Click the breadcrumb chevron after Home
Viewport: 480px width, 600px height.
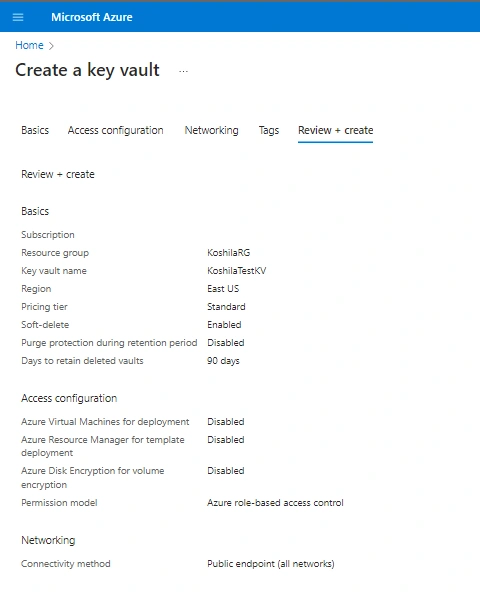[51, 46]
